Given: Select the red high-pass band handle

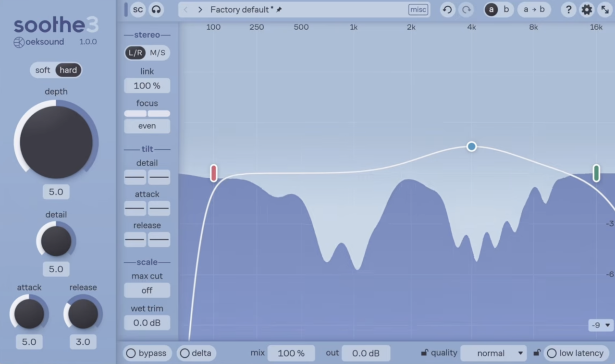Looking at the screenshot, I should pyautogui.click(x=214, y=173).
